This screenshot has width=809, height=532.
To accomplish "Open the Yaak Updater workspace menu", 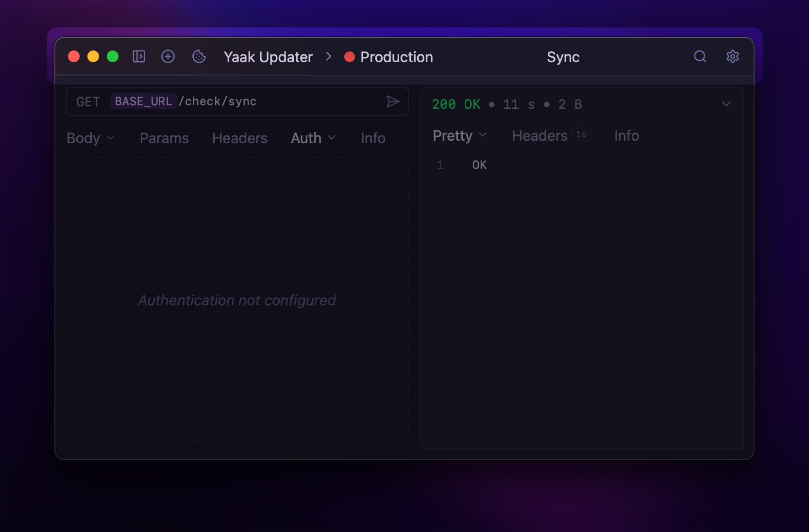I will click(x=268, y=57).
